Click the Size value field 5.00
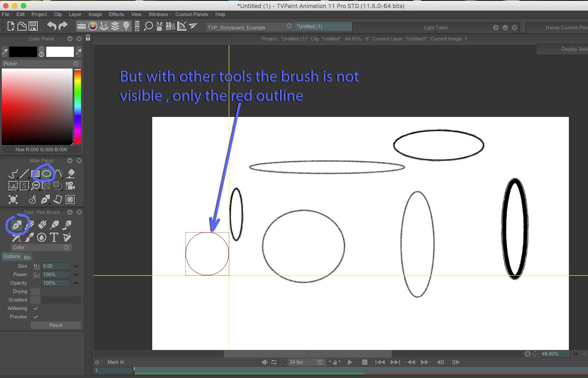 [x=56, y=266]
